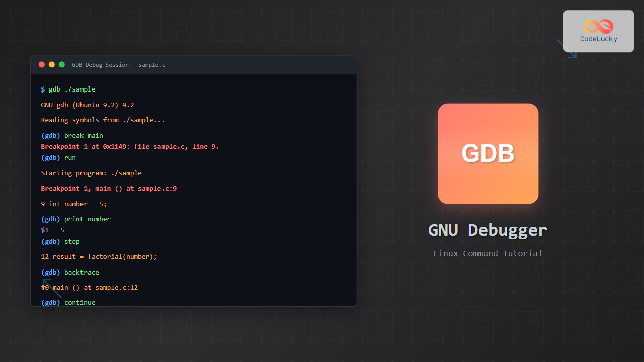Click the arrow beside the backtrace output
The height and width of the screenshot is (362, 644).
(x=52, y=288)
